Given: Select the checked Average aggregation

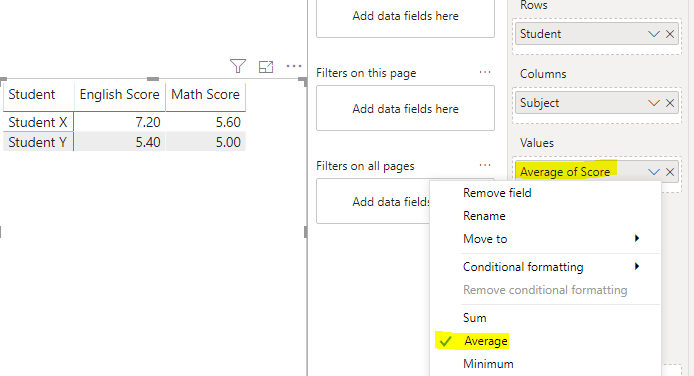Looking at the screenshot, I should pos(545,341).
